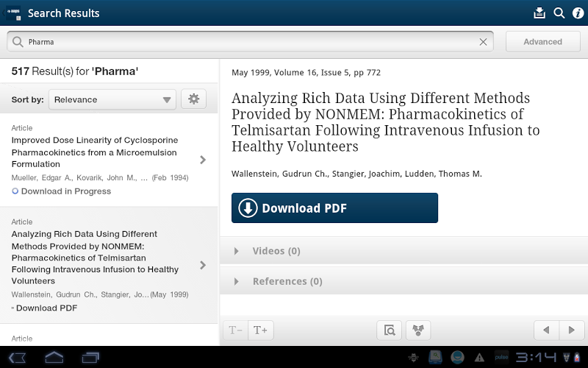Go to previous article arrow
Viewport: 588px width, 368px height.
546,330
